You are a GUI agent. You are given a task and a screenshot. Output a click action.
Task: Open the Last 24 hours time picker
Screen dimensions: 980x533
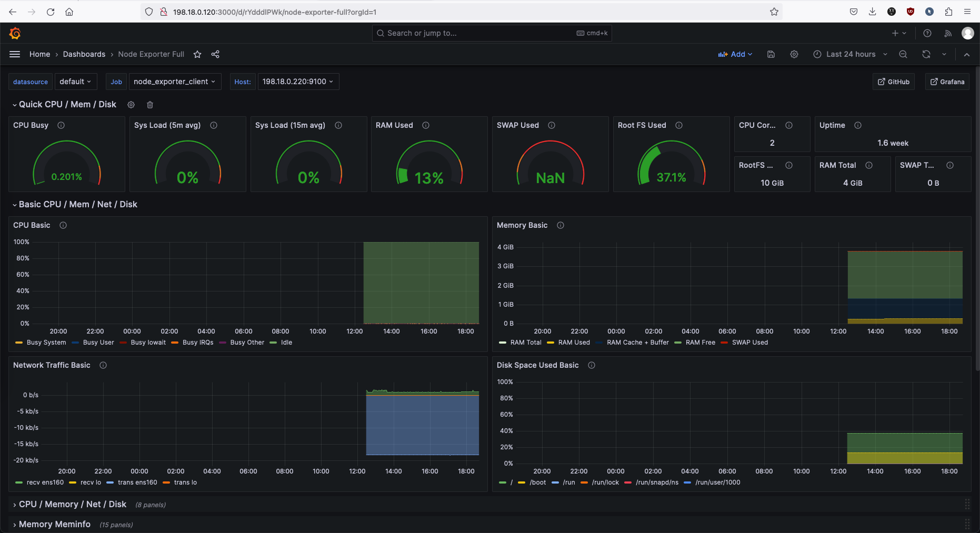pos(851,54)
